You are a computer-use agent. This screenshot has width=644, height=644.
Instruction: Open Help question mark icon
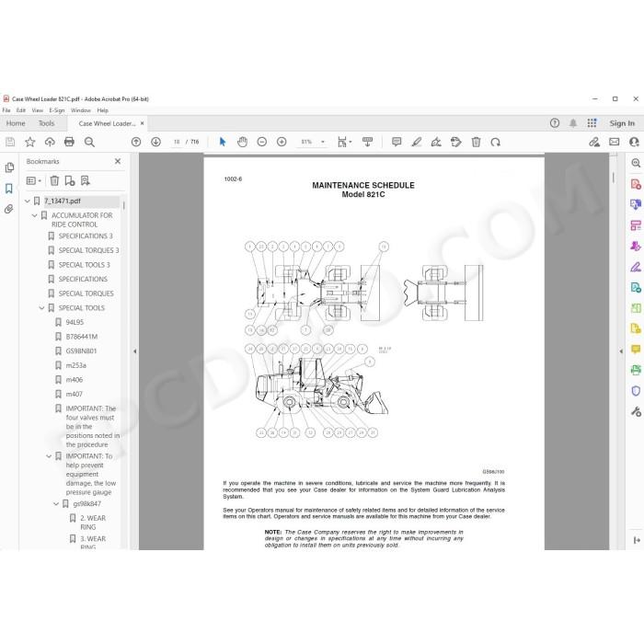pyautogui.click(x=555, y=123)
